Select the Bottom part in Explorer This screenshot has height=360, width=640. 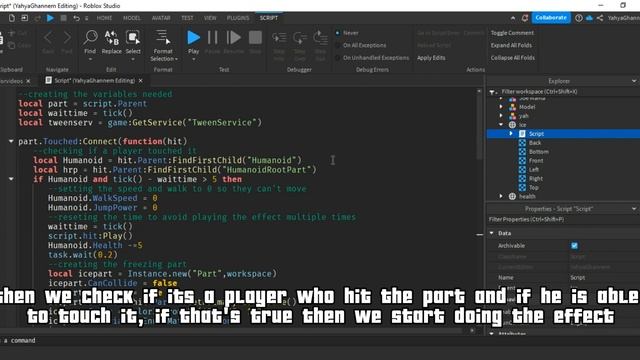pyautogui.click(x=539, y=151)
